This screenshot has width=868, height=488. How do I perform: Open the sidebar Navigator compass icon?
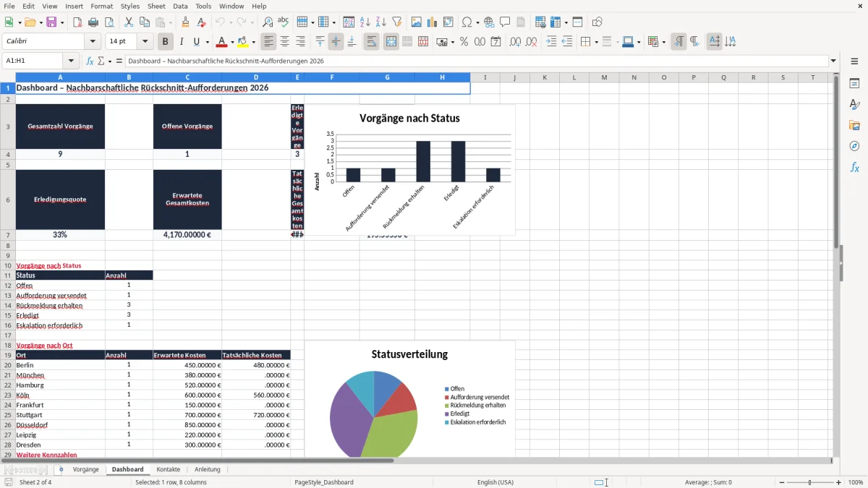[854, 147]
